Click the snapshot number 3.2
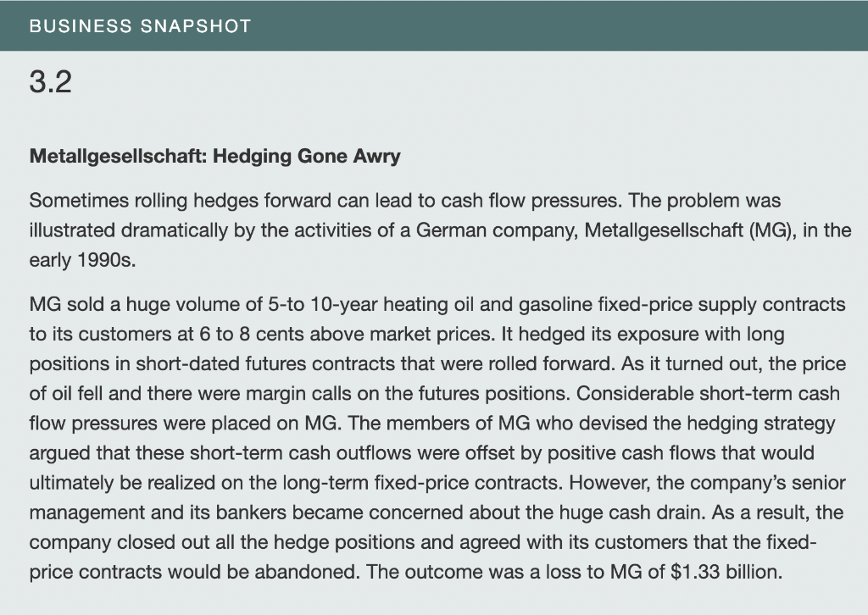868x615 pixels. point(50,82)
